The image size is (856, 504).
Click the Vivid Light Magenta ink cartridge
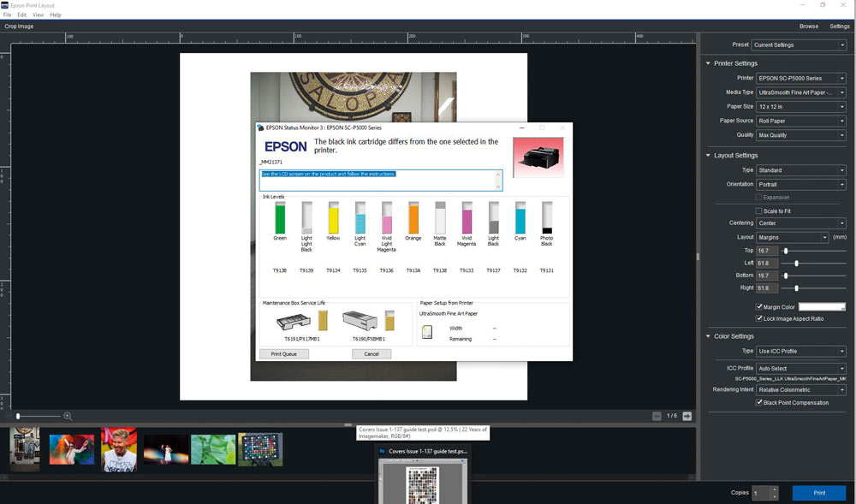387,218
